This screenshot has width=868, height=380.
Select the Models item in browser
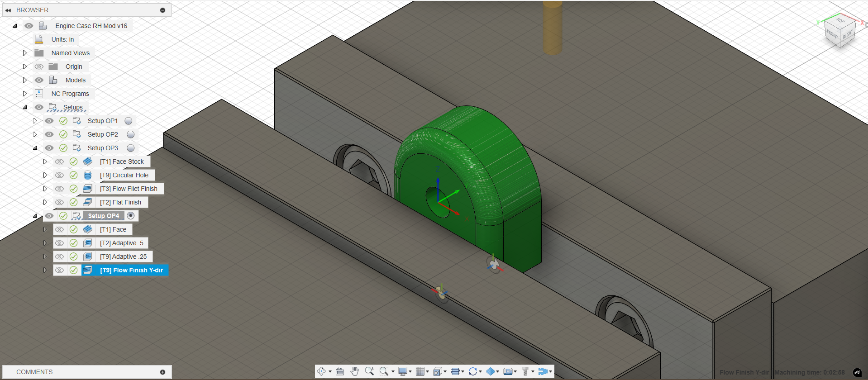coord(76,80)
